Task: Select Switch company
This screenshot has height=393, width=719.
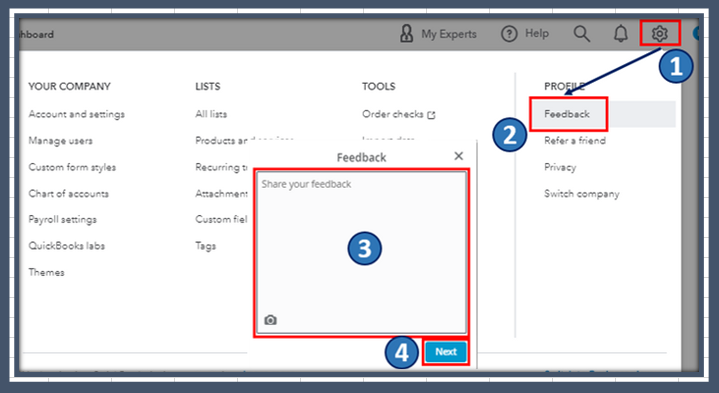Action: (581, 194)
